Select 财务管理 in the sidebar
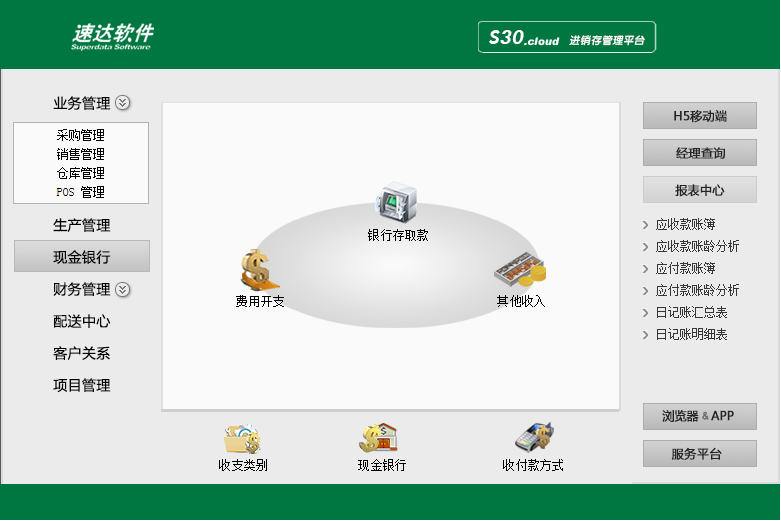 (x=82, y=289)
